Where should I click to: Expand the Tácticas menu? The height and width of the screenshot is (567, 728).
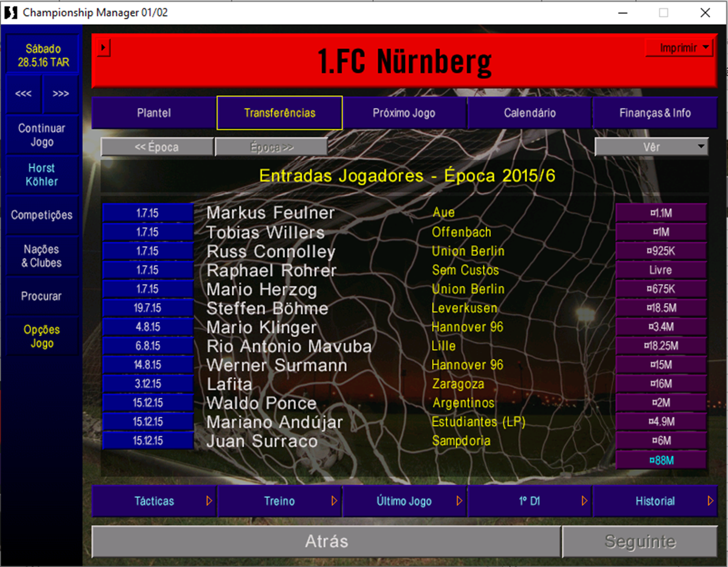point(154,501)
